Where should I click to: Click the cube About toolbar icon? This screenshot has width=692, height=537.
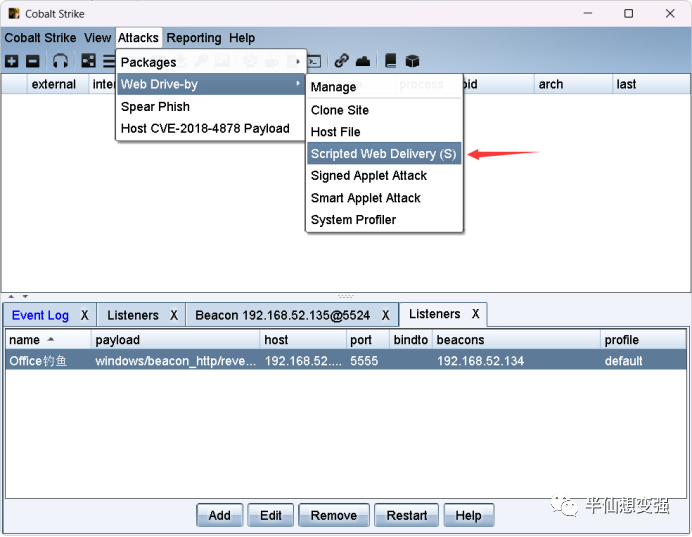click(412, 61)
